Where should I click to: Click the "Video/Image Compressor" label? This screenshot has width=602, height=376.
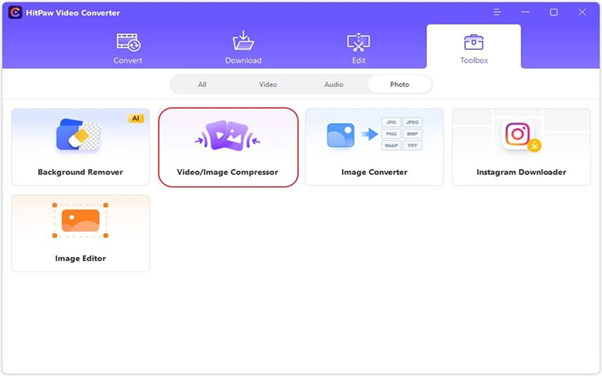click(x=227, y=172)
